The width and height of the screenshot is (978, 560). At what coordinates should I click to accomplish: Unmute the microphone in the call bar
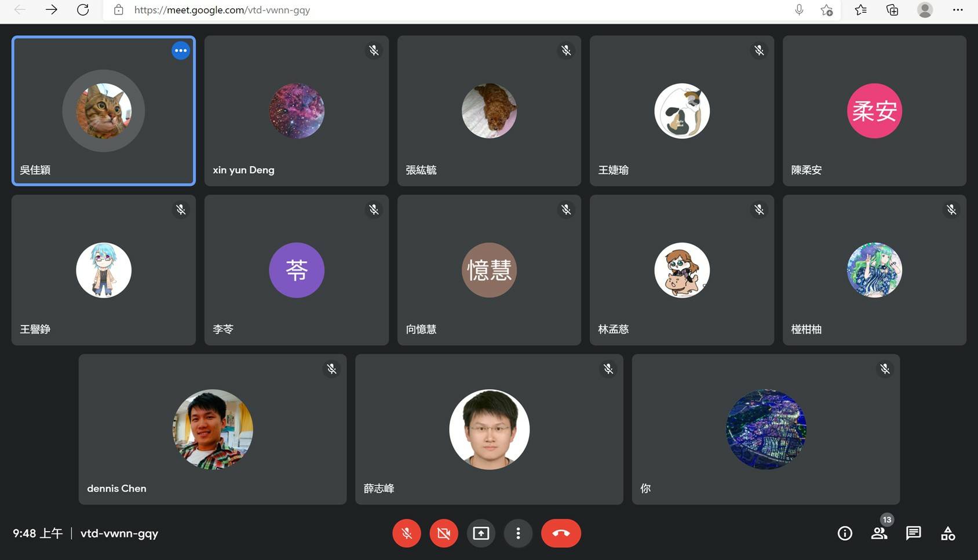point(407,533)
